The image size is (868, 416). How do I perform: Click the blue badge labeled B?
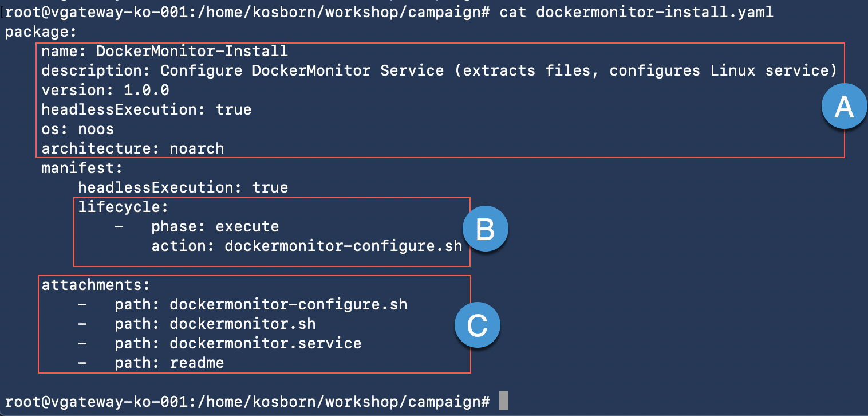click(485, 230)
